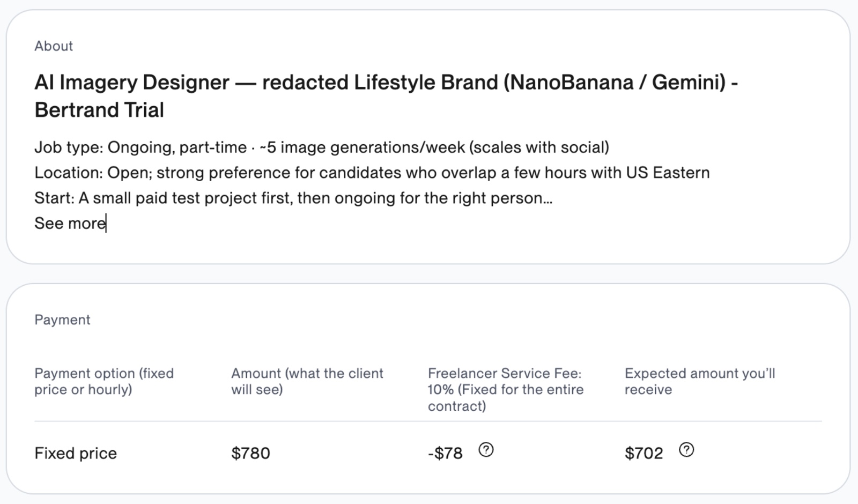Screen dimensions: 858x504
Task: Click Bertrand Trial in the job title
Action: [x=99, y=110]
